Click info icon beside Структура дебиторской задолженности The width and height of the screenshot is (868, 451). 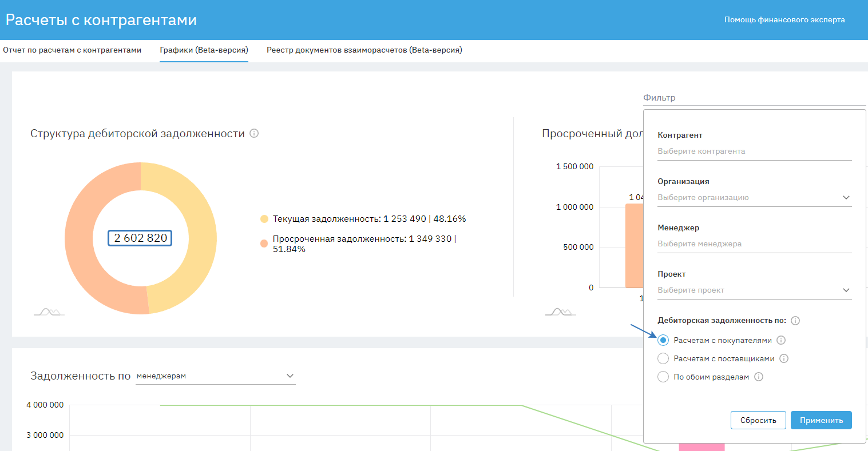(x=255, y=133)
